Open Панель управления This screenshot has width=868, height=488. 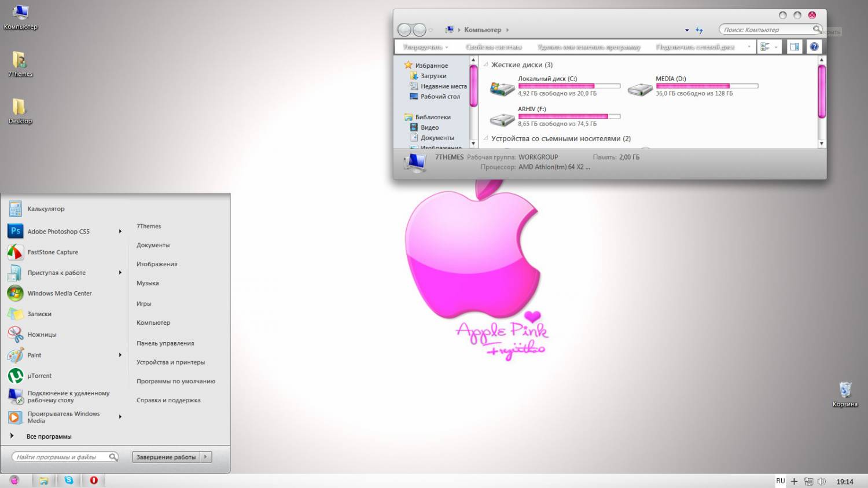tap(165, 343)
